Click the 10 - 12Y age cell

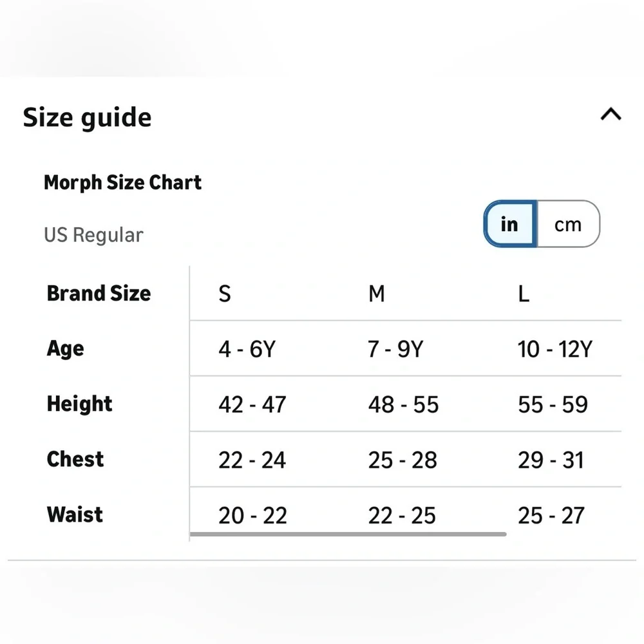coord(555,349)
